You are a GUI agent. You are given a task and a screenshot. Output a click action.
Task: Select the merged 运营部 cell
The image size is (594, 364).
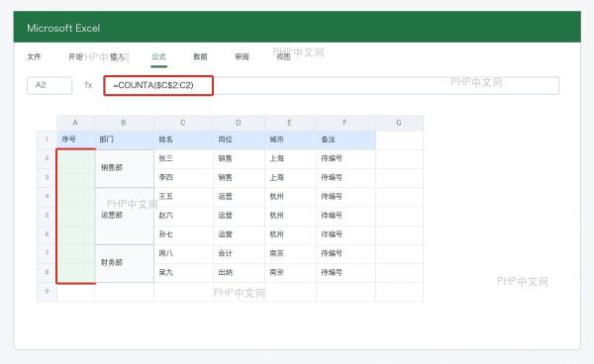(x=125, y=216)
